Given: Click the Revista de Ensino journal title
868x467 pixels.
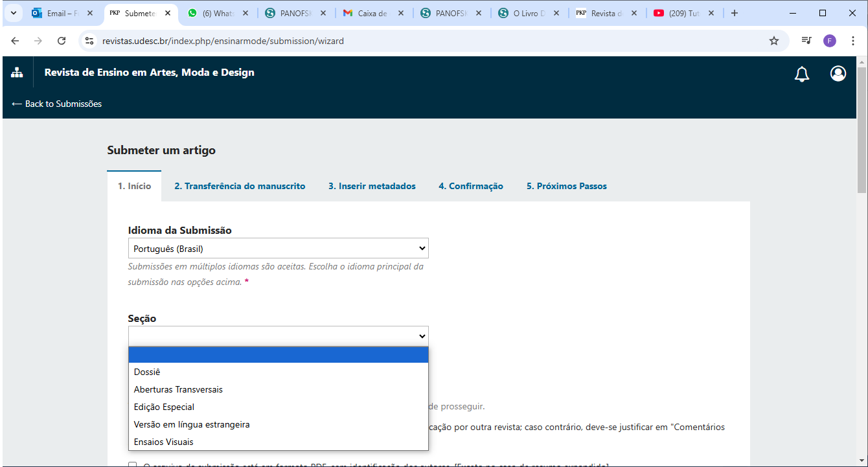Looking at the screenshot, I should tap(149, 73).
